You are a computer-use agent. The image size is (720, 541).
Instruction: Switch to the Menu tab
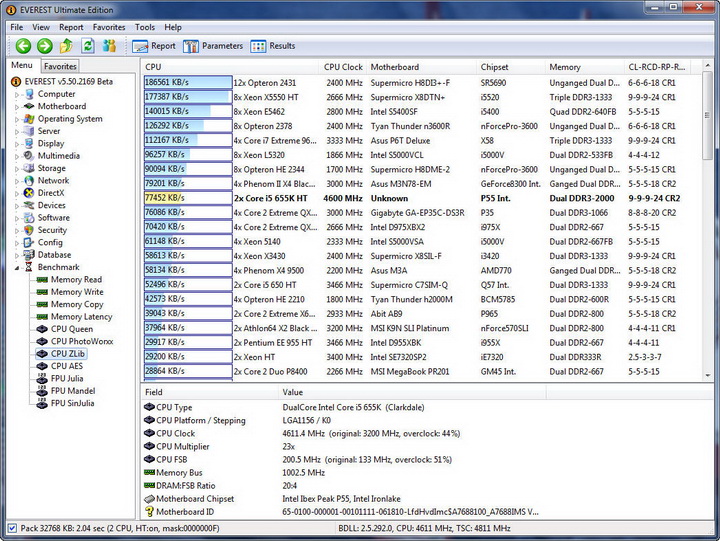(22, 66)
